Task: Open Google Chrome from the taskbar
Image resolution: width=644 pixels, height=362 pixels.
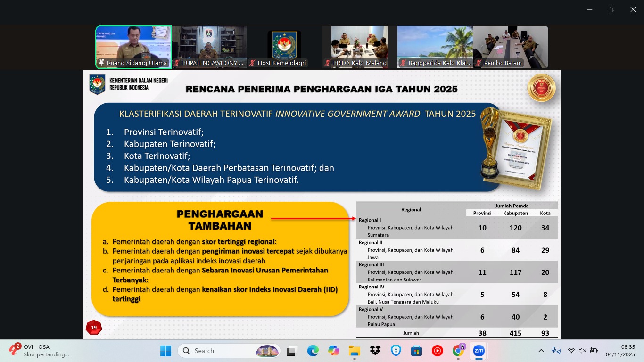Action: [x=458, y=351]
